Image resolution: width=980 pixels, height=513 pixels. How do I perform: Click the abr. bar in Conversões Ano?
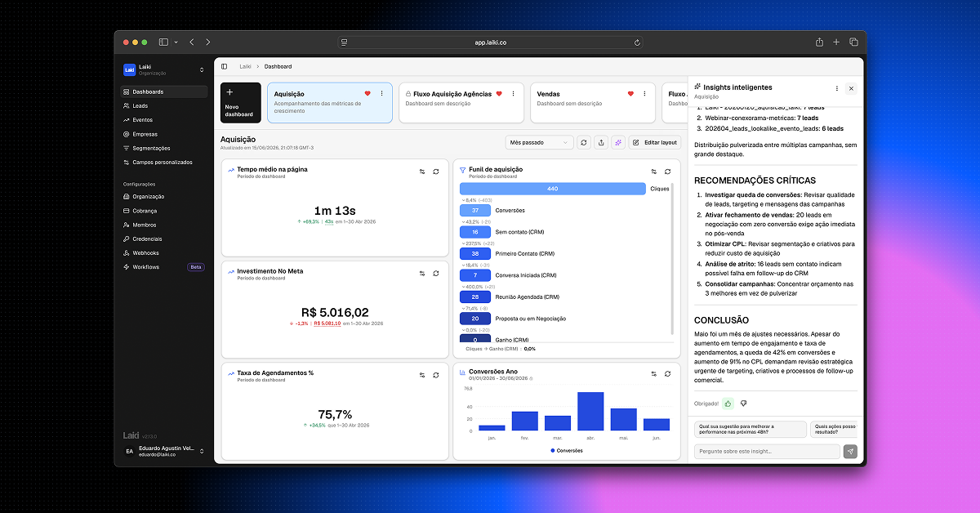(x=590, y=412)
